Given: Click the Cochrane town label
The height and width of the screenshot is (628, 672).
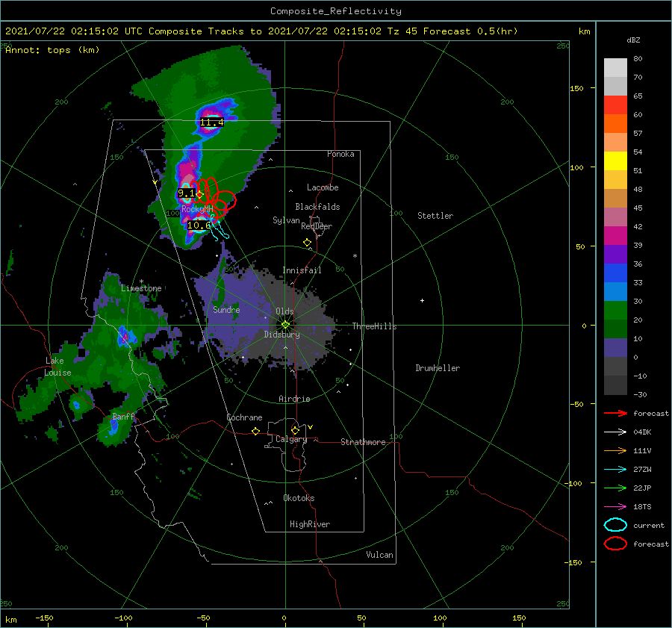Looking at the screenshot, I should pos(244,417).
